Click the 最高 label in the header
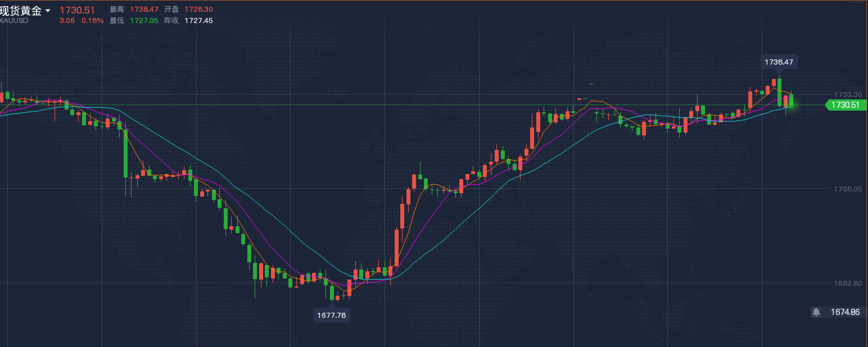The height and width of the screenshot is (347, 868). [117, 10]
